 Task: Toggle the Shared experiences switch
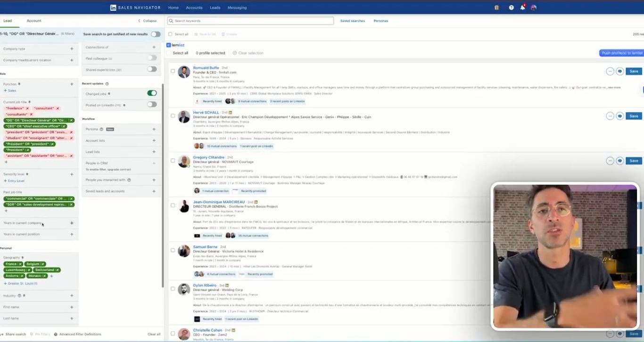[x=152, y=69]
